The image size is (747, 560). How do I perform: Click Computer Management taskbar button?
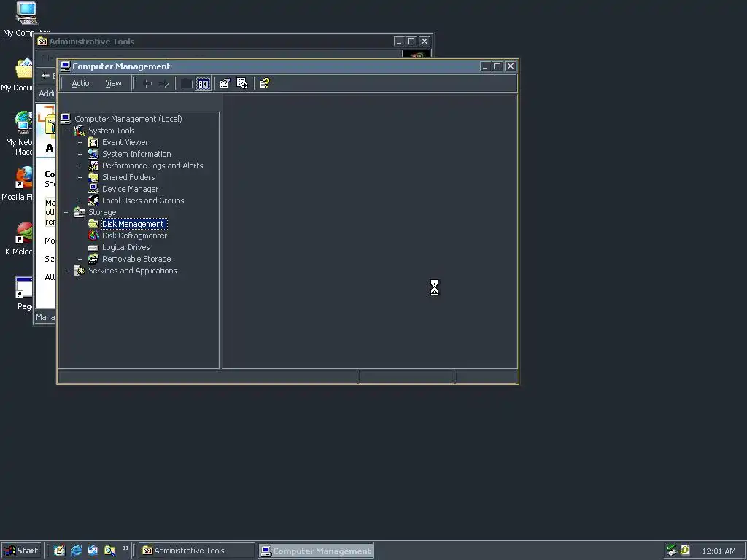(317, 551)
